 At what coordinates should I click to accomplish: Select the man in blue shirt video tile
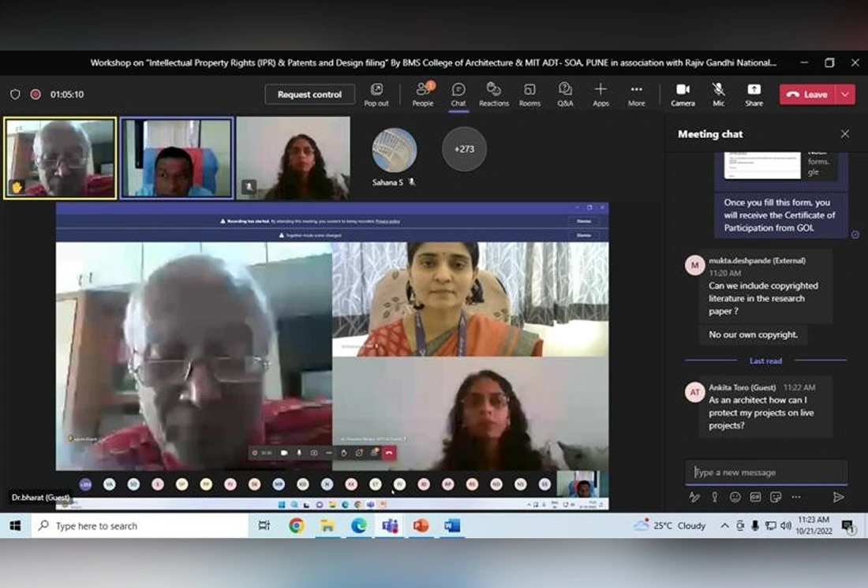(x=177, y=158)
